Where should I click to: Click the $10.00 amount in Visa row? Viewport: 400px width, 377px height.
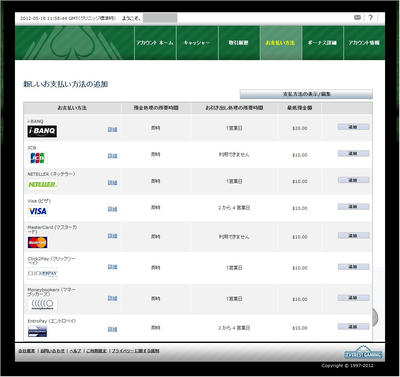pyautogui.click(x=300, y=208)
